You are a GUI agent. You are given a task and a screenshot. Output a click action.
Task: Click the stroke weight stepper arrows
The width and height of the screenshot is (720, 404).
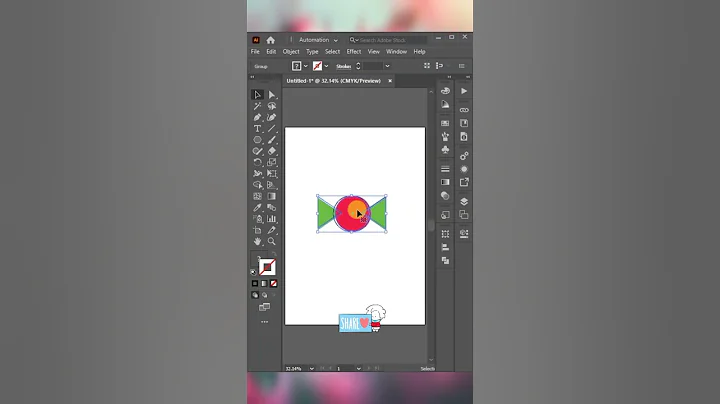tap(358, 66)
